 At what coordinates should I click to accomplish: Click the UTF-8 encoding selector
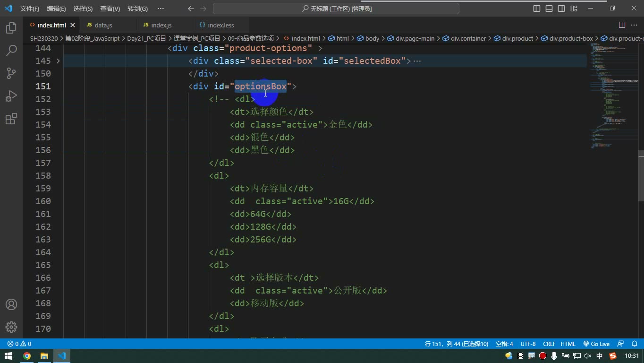(x=528, y=344)
